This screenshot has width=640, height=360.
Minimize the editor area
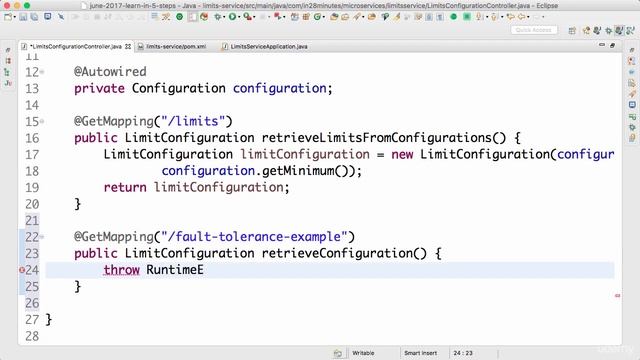pos(602,45)
